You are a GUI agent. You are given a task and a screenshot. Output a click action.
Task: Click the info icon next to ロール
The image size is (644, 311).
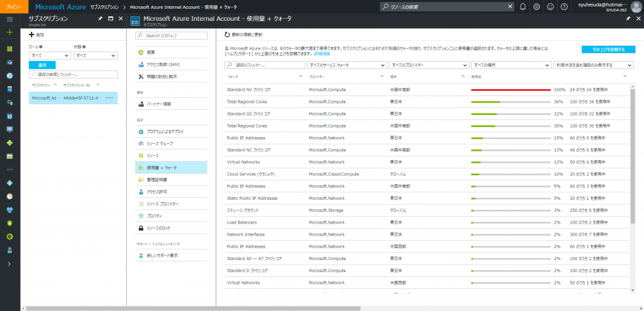[41, 46]
